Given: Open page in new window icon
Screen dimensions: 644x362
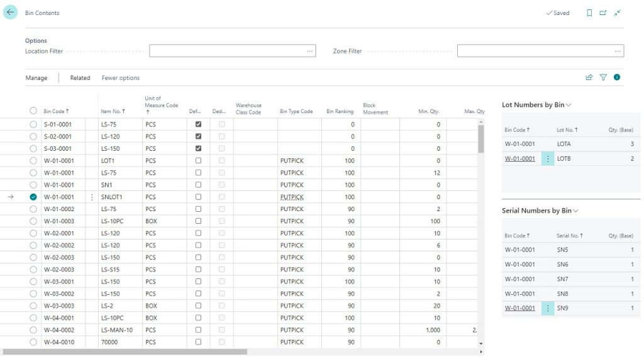Looking at the screenshot, I should pyautogui.click(x=603, y=13).
